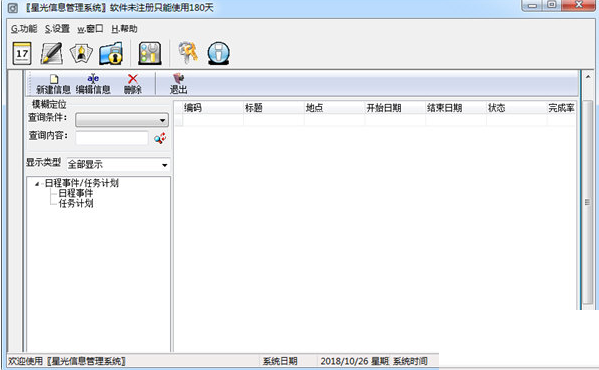Image resolution: width=599 pixels, height=370 pixels.
Task: Click the 模糊定位 group label
Action: [x=49, y=104]
